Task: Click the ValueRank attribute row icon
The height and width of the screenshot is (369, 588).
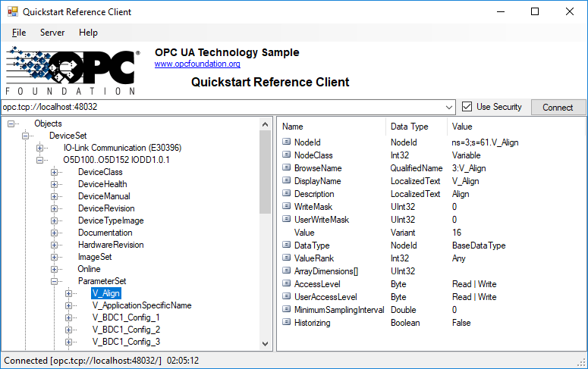Action: tap(287, 258)
